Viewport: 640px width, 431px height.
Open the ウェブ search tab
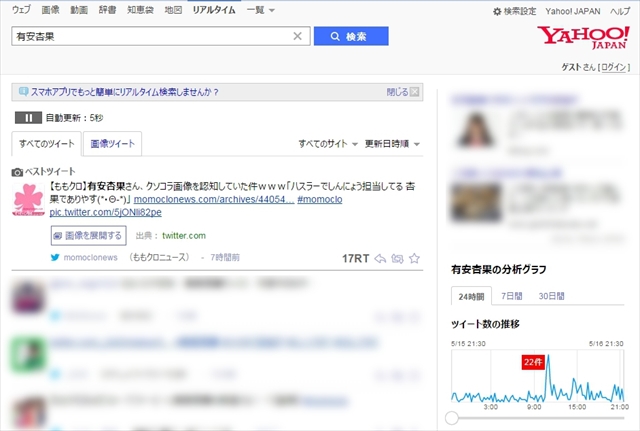[x=21, y=10]
